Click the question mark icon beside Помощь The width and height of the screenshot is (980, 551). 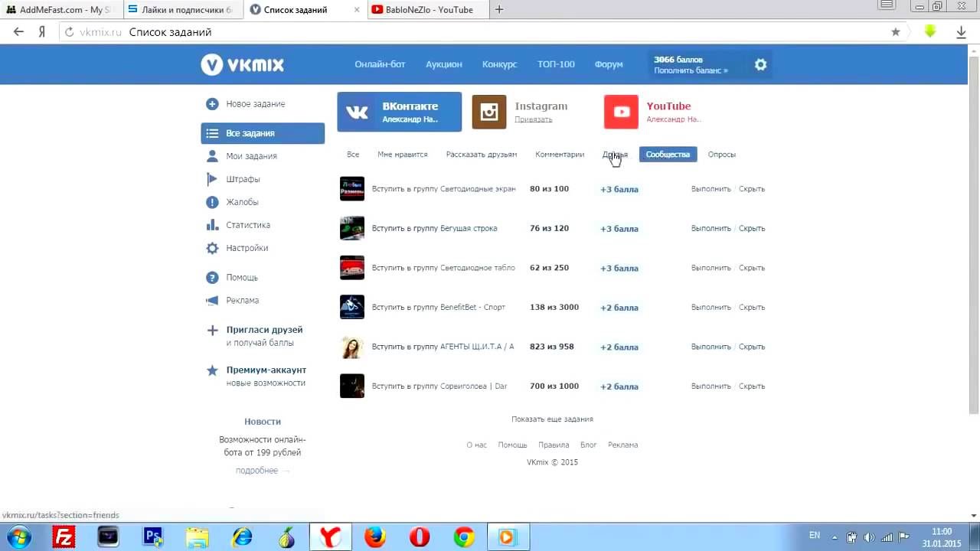(x=212, y=277)
